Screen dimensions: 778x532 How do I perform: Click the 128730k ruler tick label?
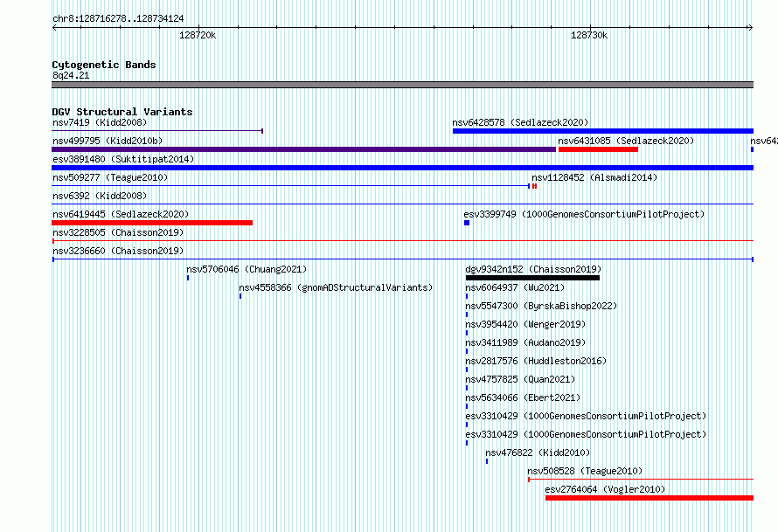[589, 35]
